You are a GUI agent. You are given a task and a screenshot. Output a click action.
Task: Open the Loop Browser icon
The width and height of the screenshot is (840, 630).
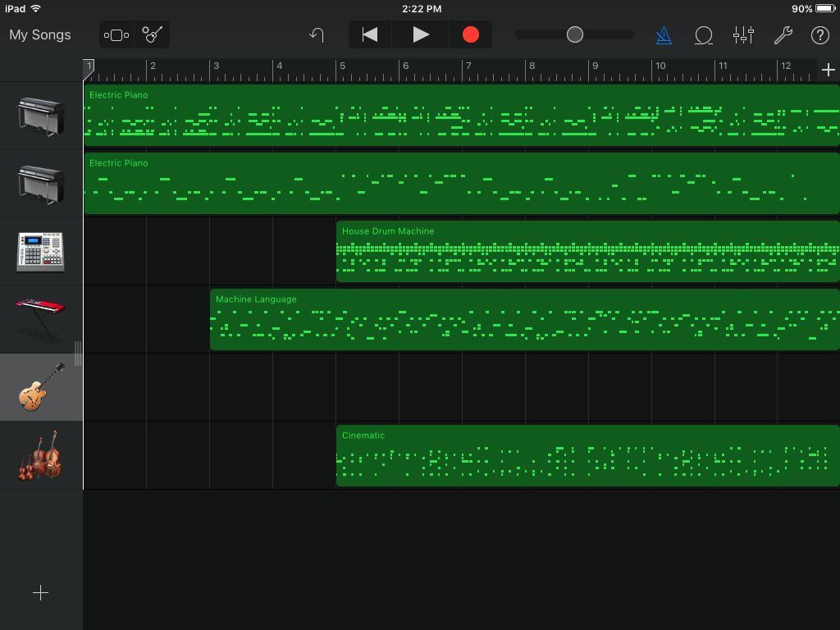(703, 35)
